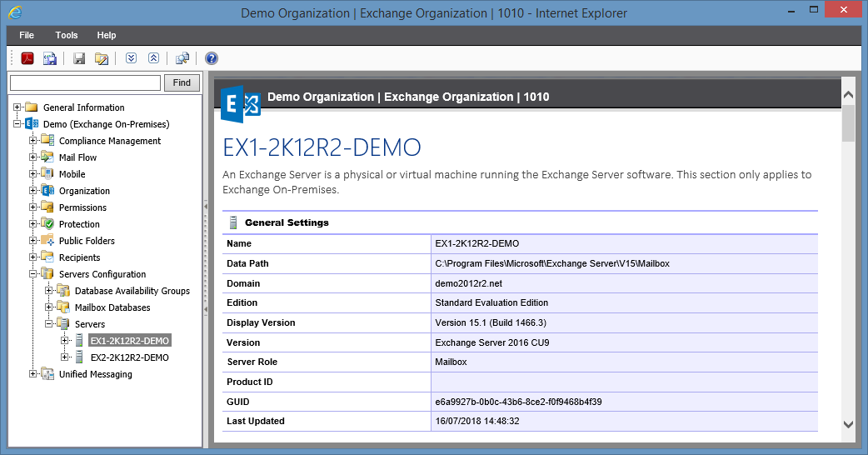Image resolution: width=868 pixels, height=455 pixels.
Task: Select the Recipients tree item label
Action: tap(80, 257)
